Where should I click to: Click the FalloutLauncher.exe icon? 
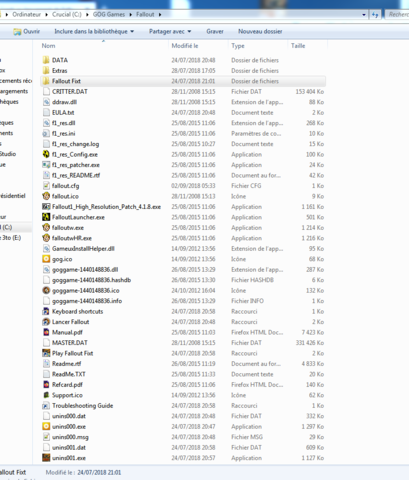pyautogui.click(x=46, y=217)
